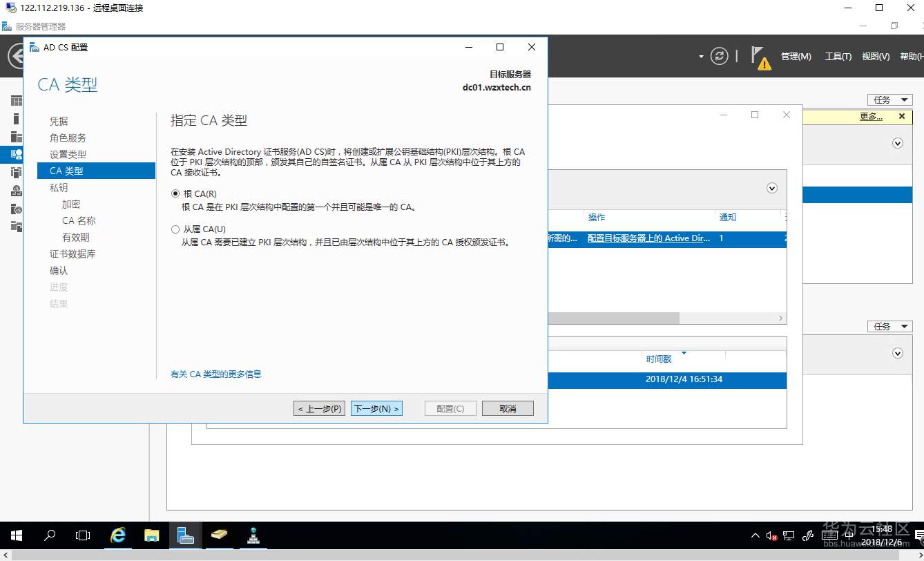924x561 pixels.
Task: Open Active Directory tool from taskbar icon
Action: pyautogui.click(x=253, y=535)
